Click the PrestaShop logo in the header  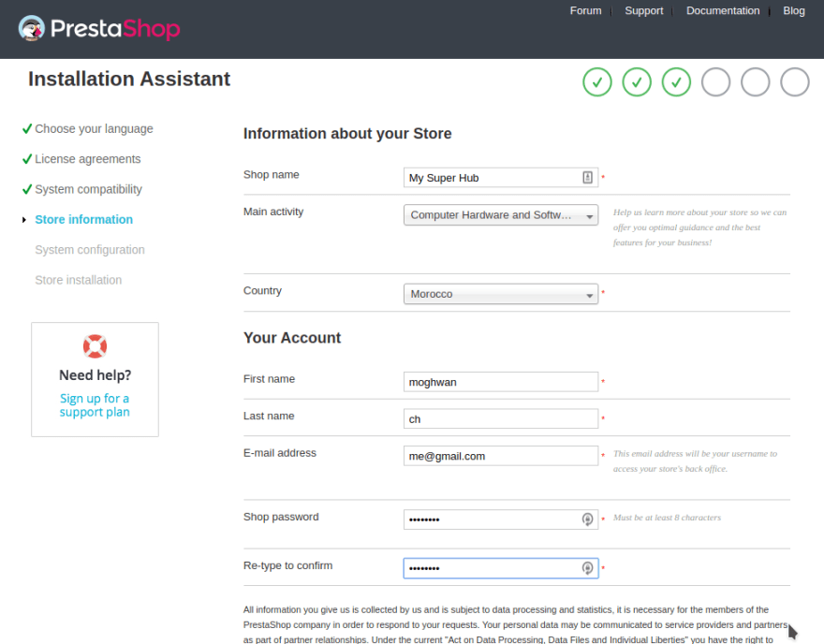(98, 29)
